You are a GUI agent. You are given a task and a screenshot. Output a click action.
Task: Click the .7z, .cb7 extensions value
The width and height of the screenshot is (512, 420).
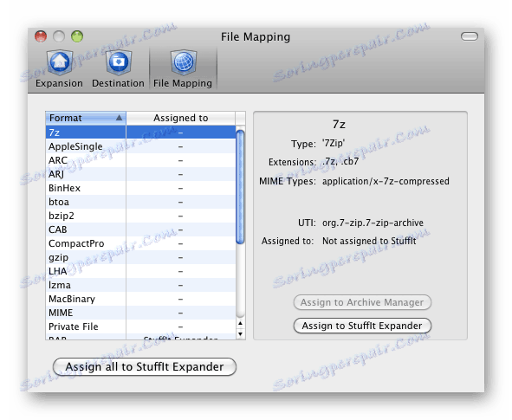[x=340, y=162]
